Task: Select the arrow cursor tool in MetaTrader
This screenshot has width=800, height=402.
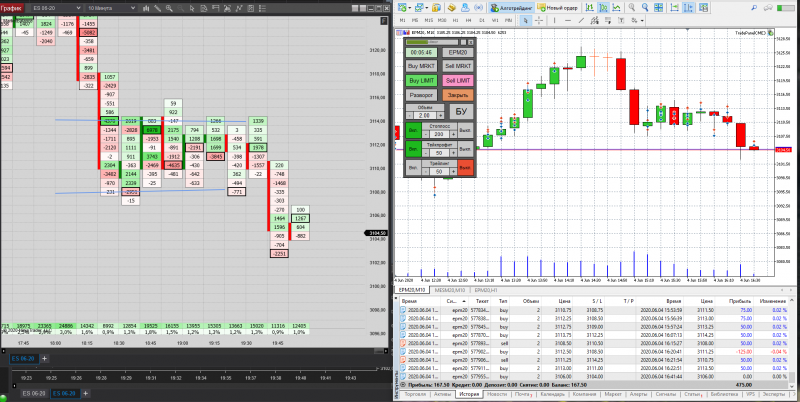Action: pos(526,20)
